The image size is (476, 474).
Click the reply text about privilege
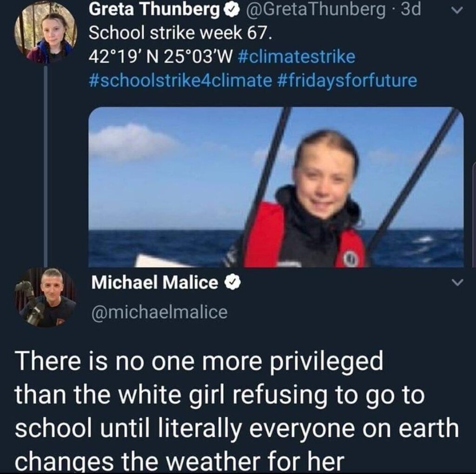(x=237, y=411)
